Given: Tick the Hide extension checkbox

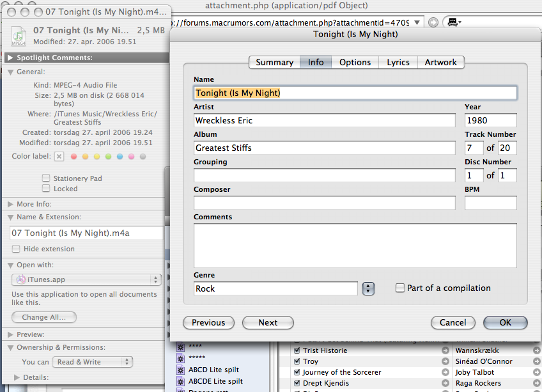Looking at the screenshot, I should point(16,249).
